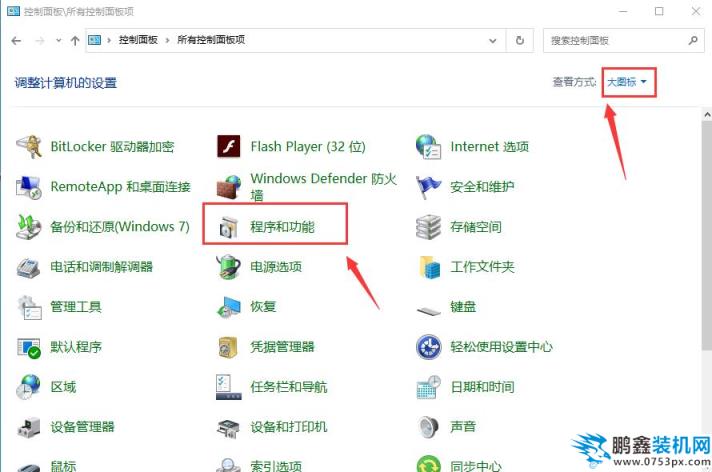712x472 pixels.
Task: Click the control panel address bar icon
Action: point(94,40)
